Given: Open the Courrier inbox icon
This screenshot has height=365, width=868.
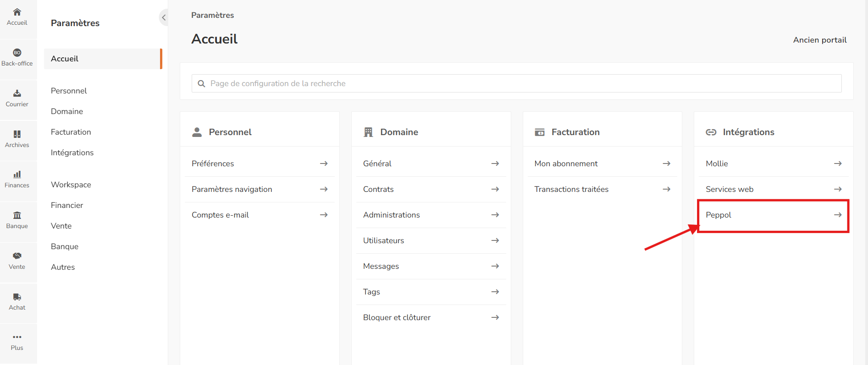Looking at the screenshot, I should click(x=17, y=94).
